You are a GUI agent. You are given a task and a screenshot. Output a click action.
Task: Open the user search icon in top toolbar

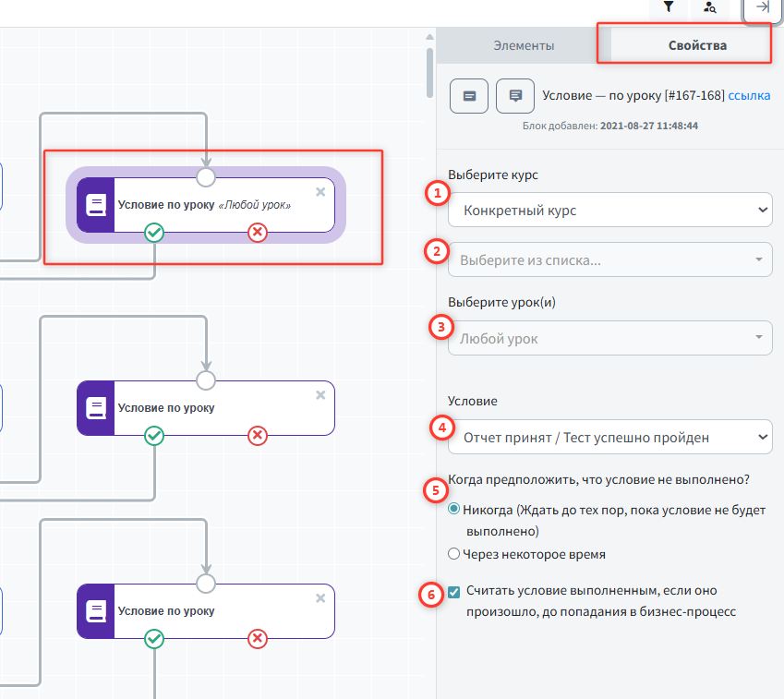709,7
